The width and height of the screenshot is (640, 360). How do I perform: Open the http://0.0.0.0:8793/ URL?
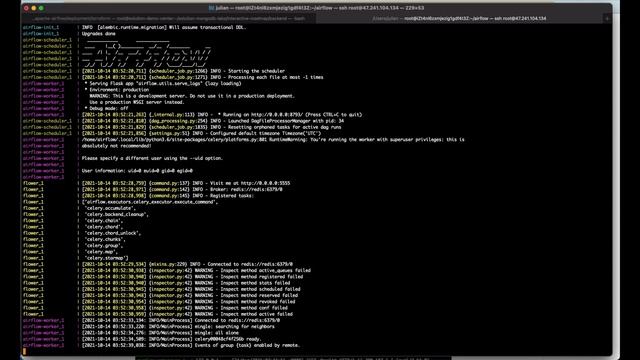(277, 115)
